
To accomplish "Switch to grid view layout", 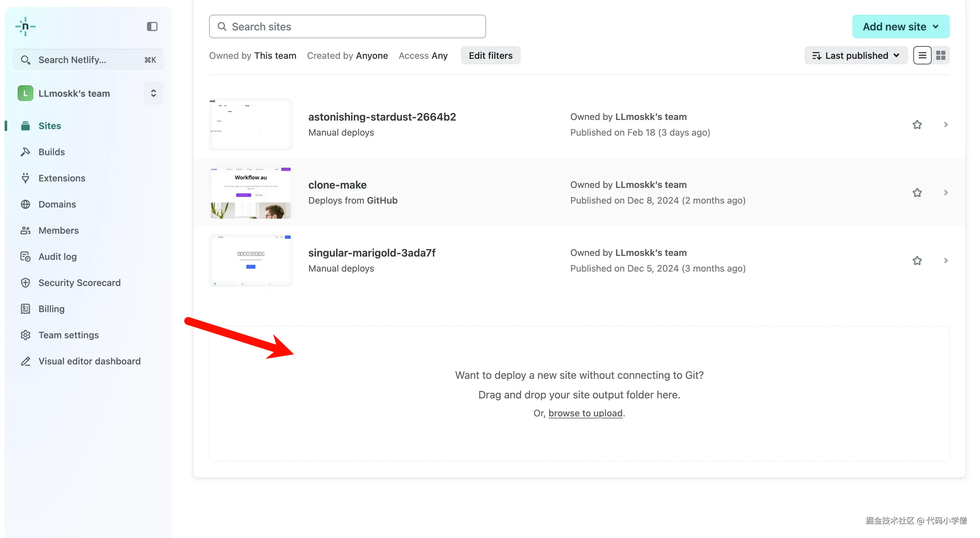I will (940, 56).
